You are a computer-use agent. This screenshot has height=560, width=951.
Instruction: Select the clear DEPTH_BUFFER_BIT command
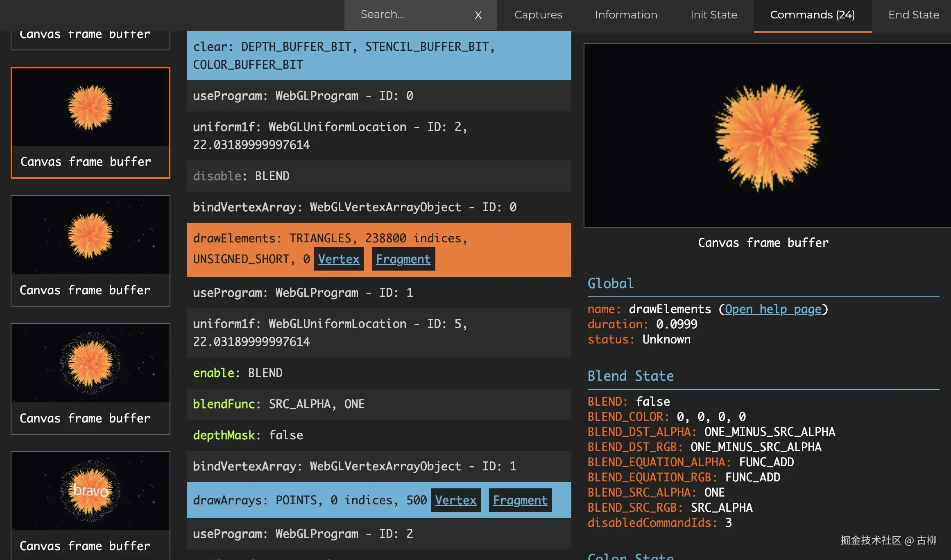pyautogui.click(x=378, y=56)
